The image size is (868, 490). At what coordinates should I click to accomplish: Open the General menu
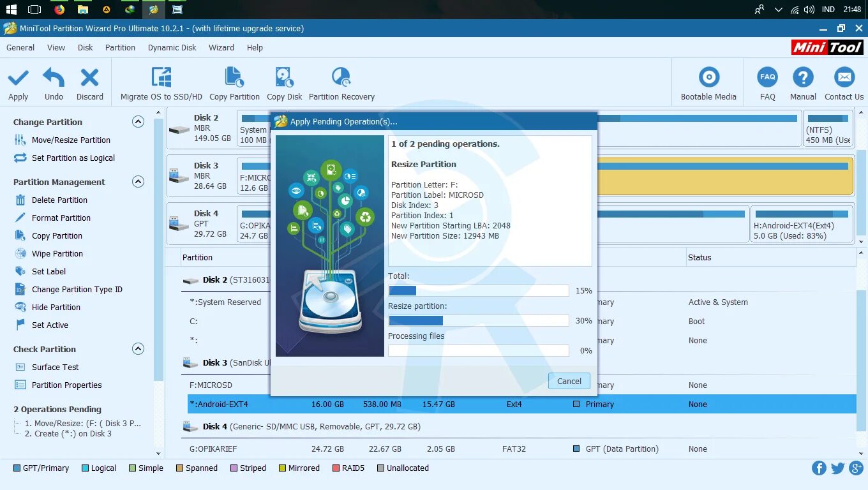tap(20, 47)
